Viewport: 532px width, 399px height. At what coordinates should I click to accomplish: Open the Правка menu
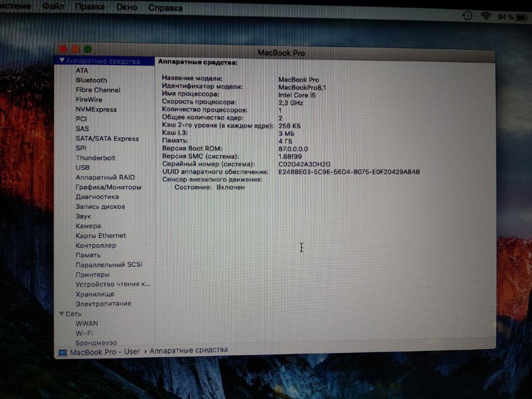(90, 7)
